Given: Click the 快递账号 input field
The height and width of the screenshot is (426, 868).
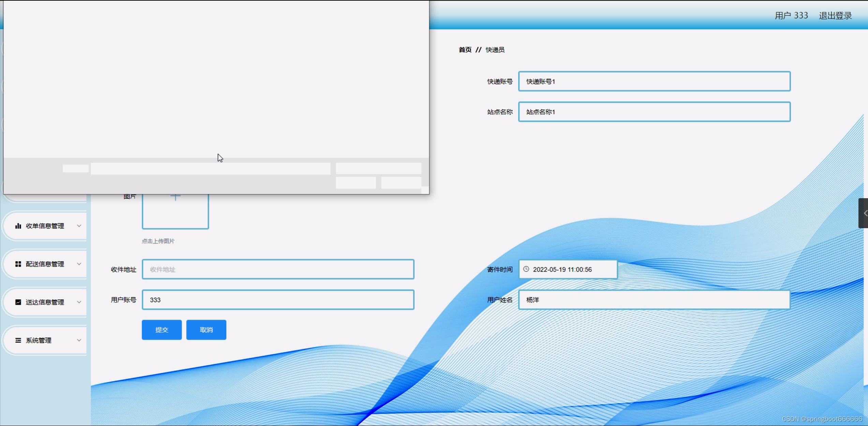Looking at the screenshot, I should [654, 81].
